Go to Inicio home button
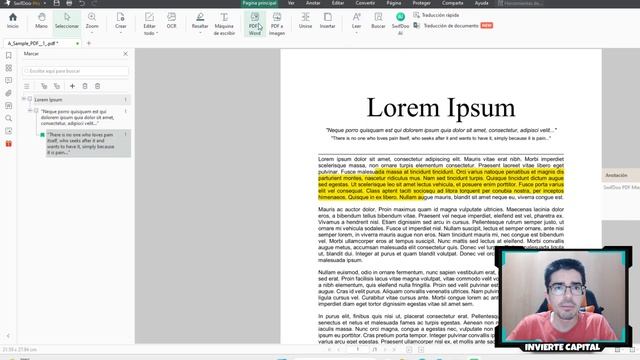This screenshot has height=360, width=640. [x=13, y=21]
